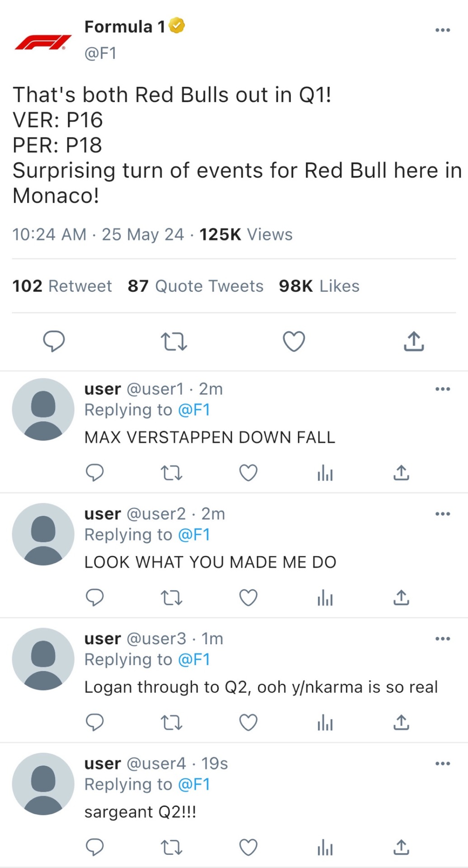
Task: Open more options on main F1 tweet
Action: pos(442,30)
